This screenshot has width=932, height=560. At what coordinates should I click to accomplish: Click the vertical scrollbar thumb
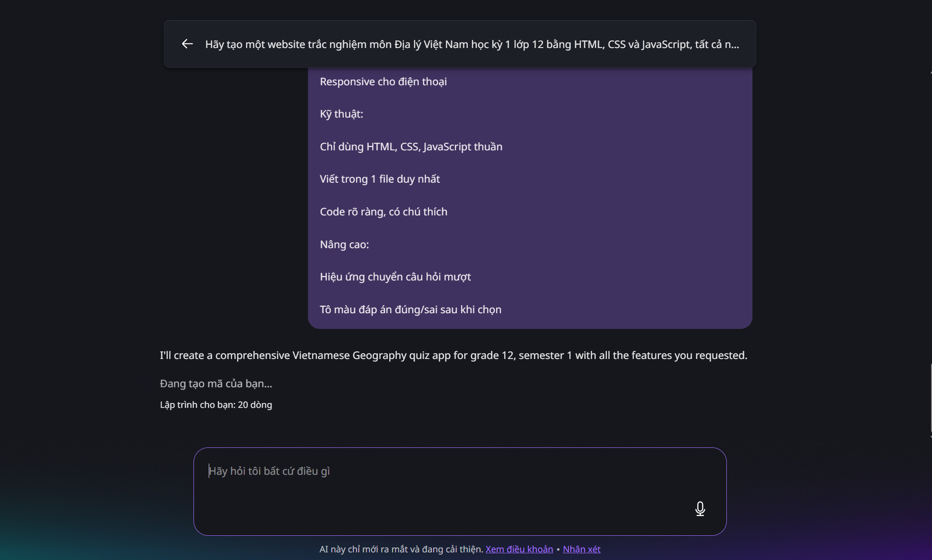coord(930,397)
